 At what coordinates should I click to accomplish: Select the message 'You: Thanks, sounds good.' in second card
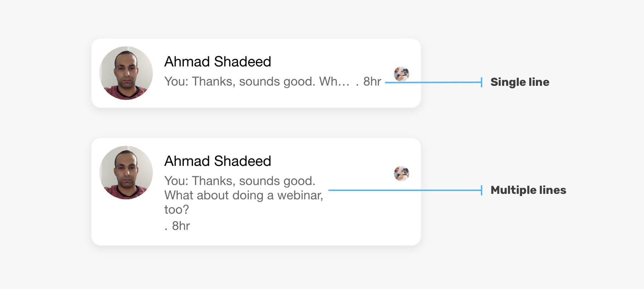coord(240,181)
